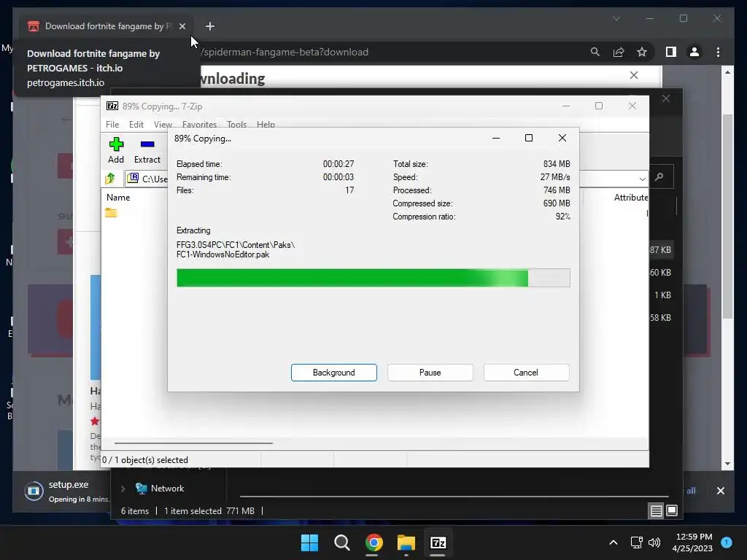
Task: Cancel the 7-Zip extraction
Action: pos(526,373)
